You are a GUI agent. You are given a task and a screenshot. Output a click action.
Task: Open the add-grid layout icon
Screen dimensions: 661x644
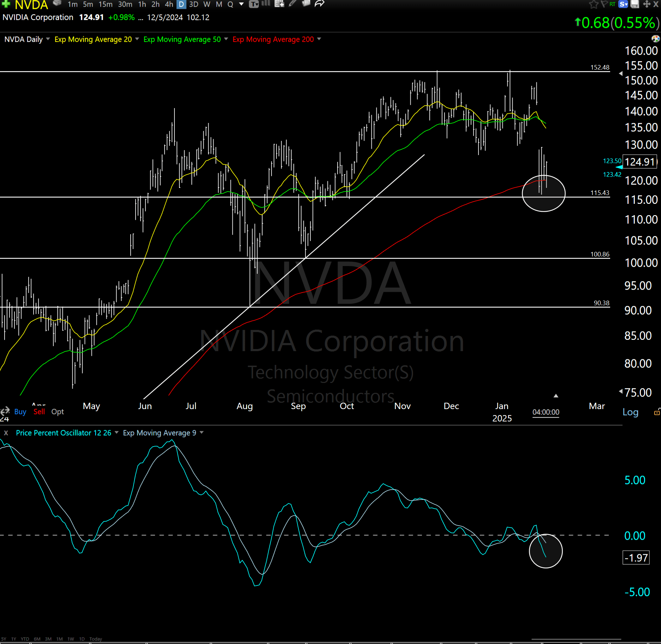click(x=279, y=4)
